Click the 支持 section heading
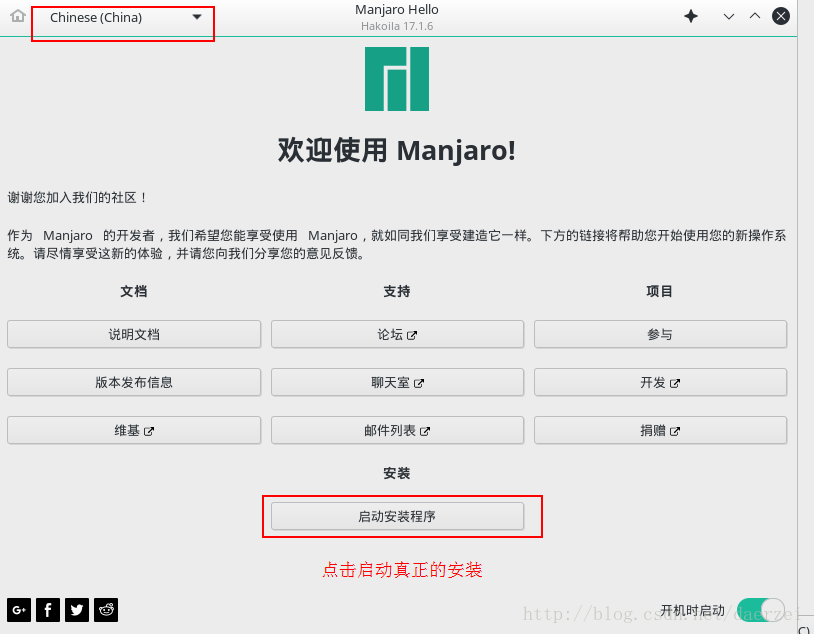This screenshot has width=814, height=634. 397,291
